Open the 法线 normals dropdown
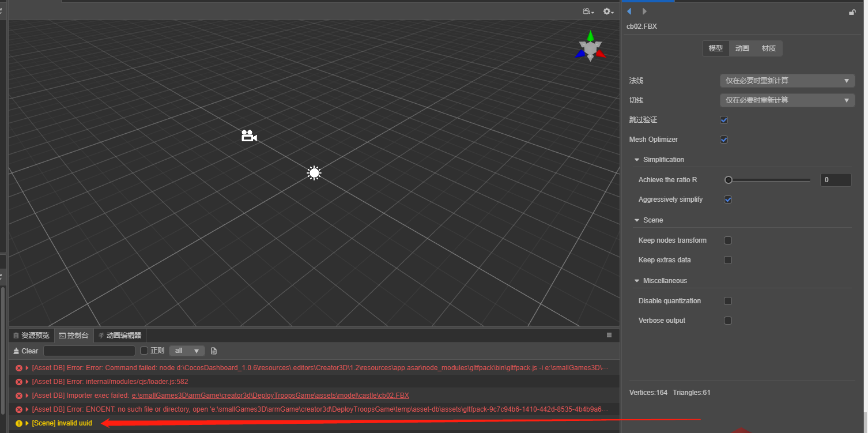The width and height of the screenshot is (868, 433). 787,81
